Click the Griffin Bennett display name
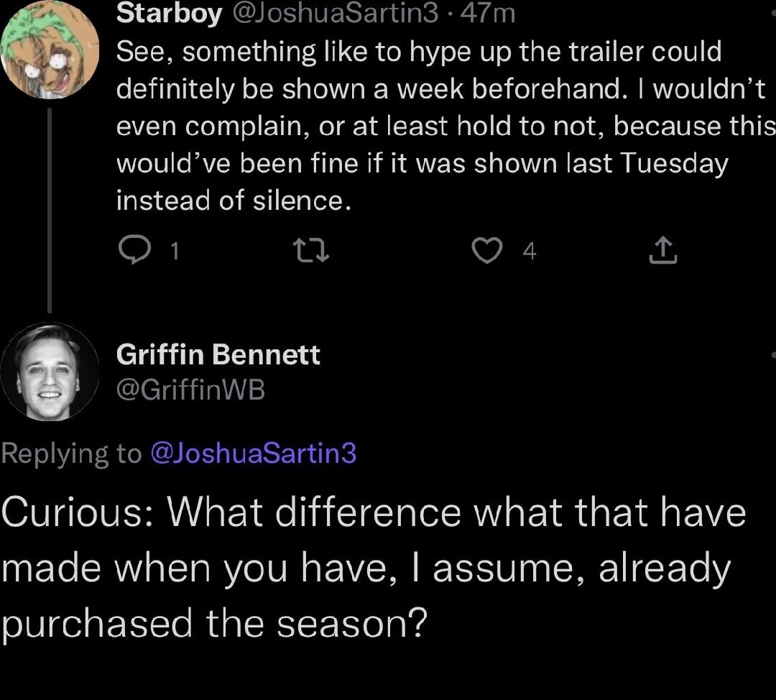Screen dimensions: 776x700 coord(218,354)
